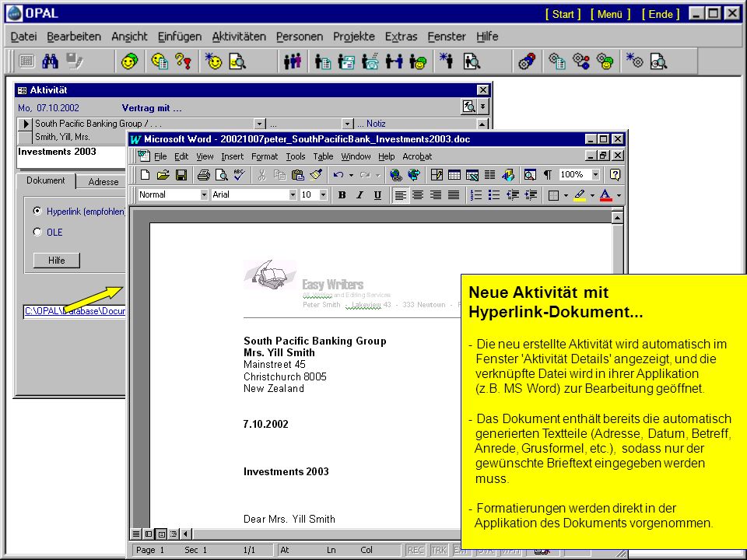
Task: Switch to the Adresse tab
Action: pos(103,182)
